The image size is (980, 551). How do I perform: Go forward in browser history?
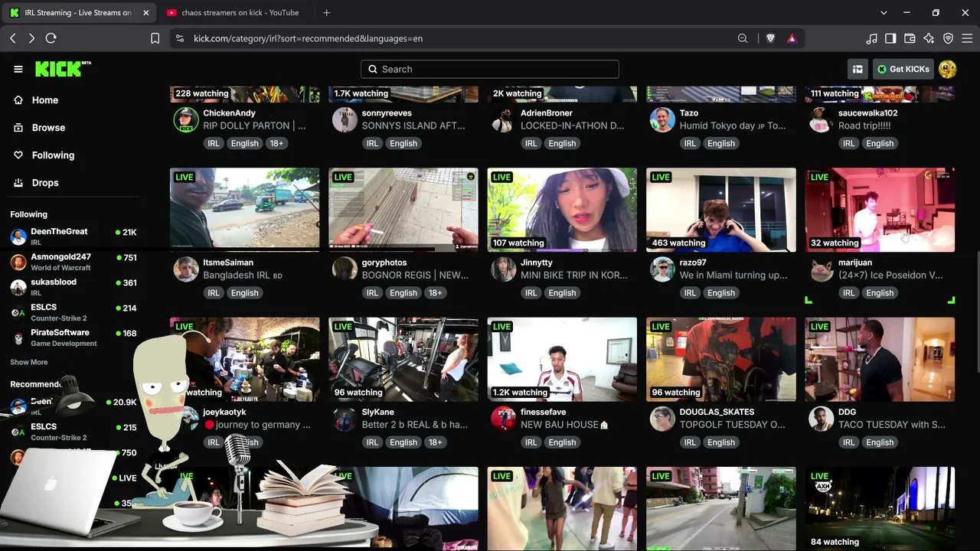pos(31,38)
